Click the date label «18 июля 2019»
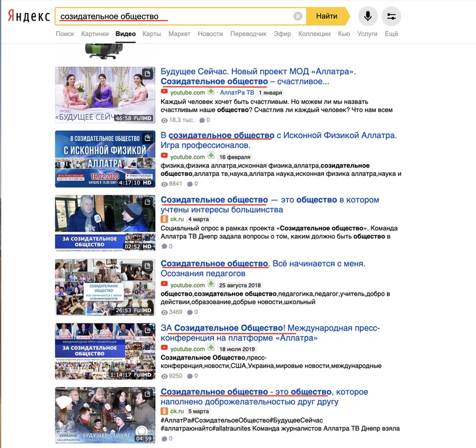 (237, 349)
